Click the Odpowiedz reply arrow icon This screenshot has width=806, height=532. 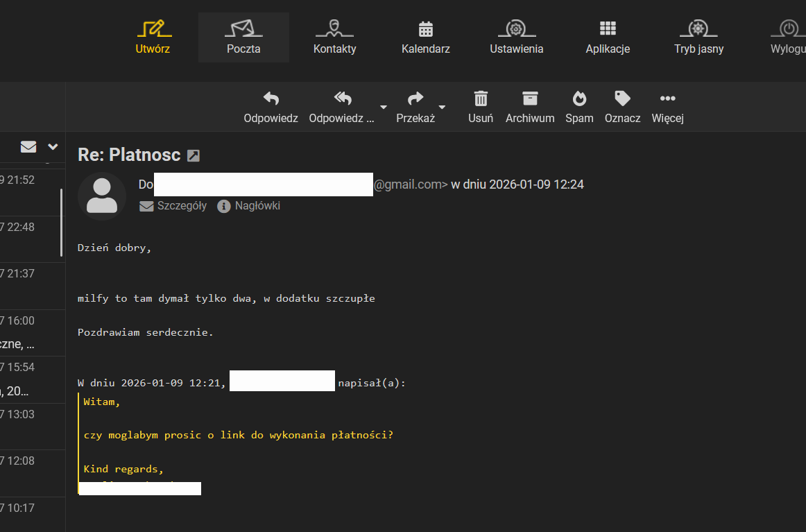coord(271,98)
